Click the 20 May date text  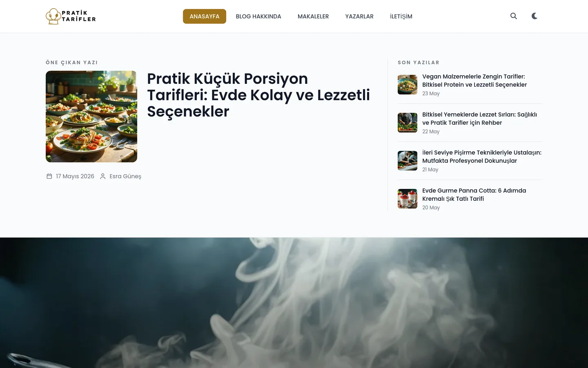tap(431, 208)
